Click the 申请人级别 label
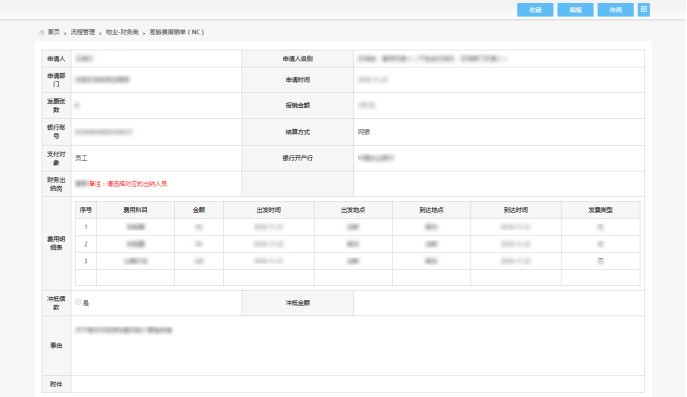Screen dimensions: 687x397 (297, 59)
